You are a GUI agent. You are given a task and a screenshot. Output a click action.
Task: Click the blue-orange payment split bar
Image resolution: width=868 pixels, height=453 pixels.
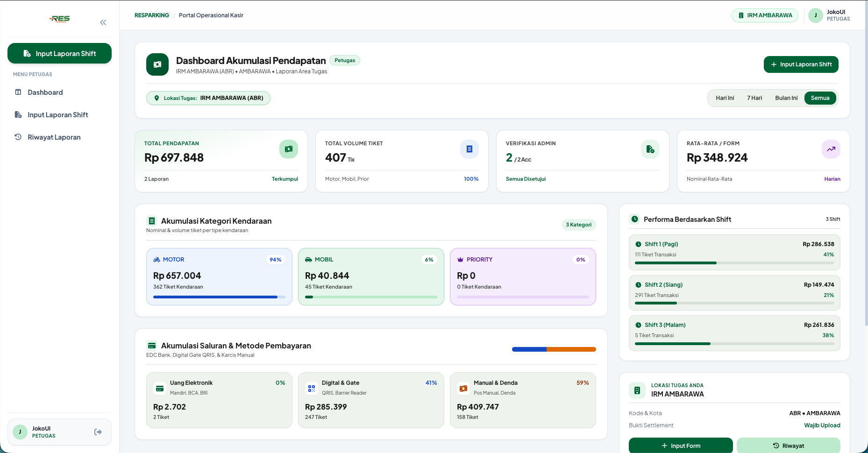[x=554, y=349]
